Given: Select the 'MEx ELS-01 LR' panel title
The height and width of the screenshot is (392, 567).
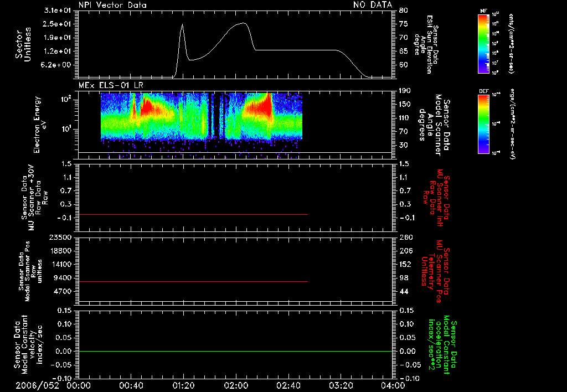Looking at the screenshot, I should tap(111, 85).
